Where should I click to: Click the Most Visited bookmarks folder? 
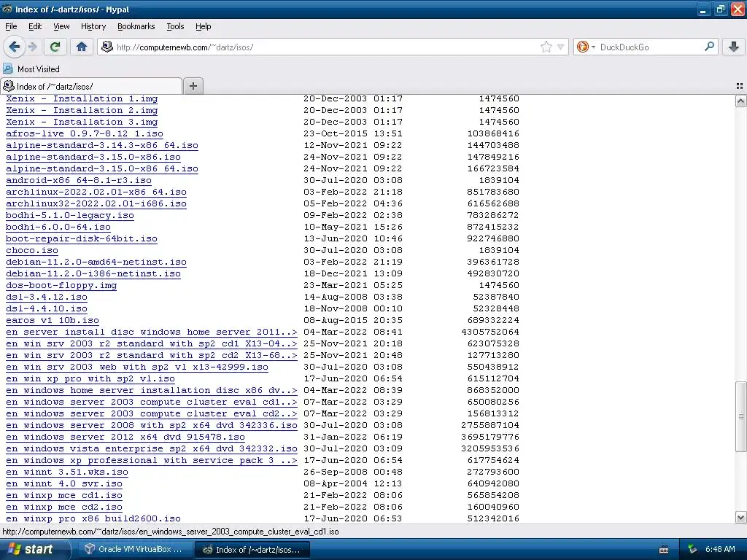[31, 69]
